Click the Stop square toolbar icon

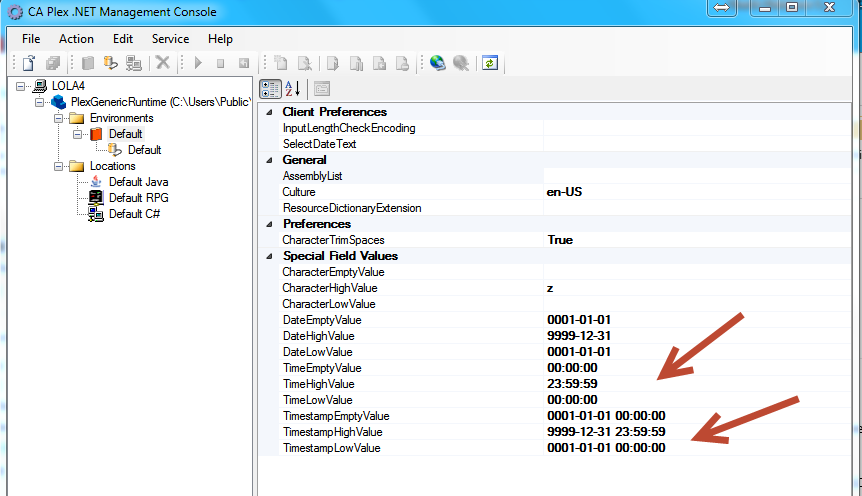coord(220,64)
